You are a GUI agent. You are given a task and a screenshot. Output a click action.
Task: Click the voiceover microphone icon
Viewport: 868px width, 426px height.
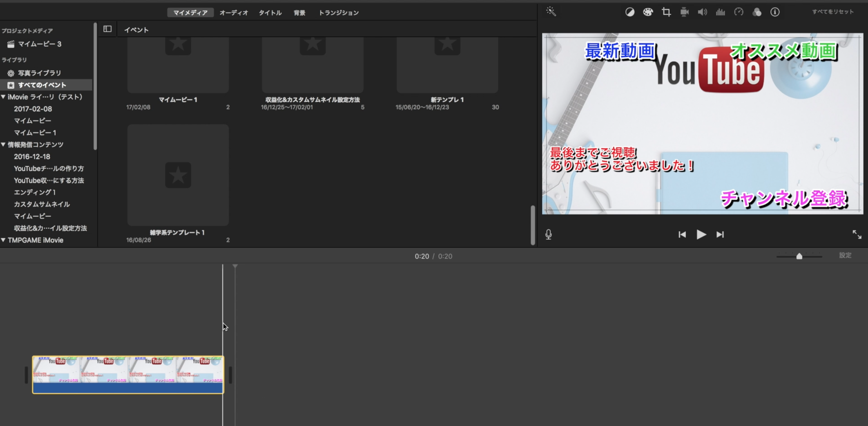[x=548, y=234]
